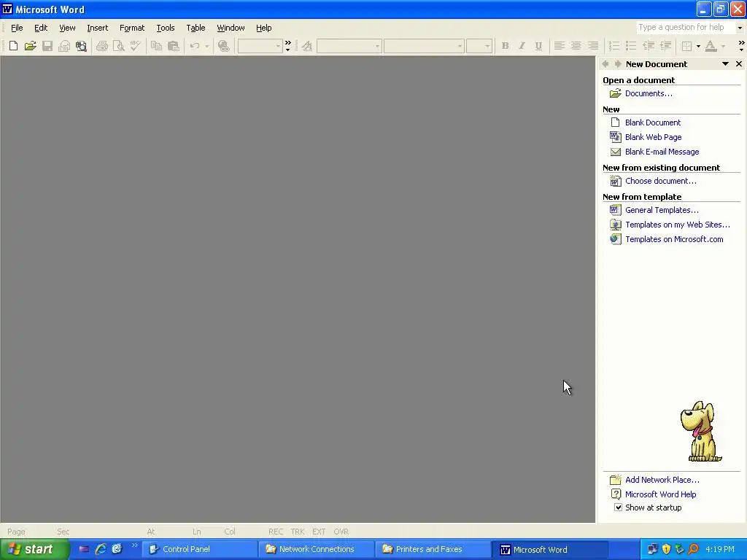Open Styles and Formatting icon
The width and height of the screenshot is (747, 560).
(307, 46)
